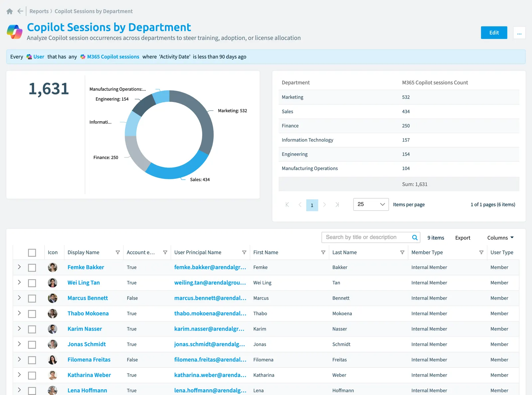Open the items per page dropdown

click(371, 204)
